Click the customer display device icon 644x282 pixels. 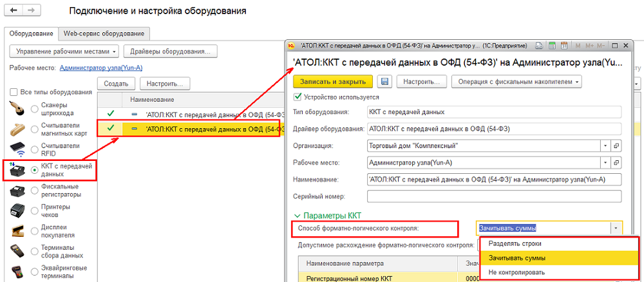[18, 231]
